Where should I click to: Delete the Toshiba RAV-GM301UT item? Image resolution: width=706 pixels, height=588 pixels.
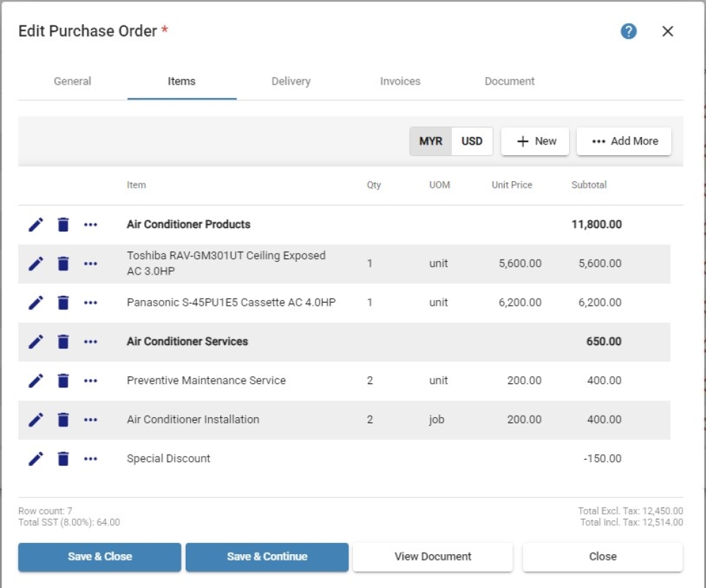click(64, 263)
